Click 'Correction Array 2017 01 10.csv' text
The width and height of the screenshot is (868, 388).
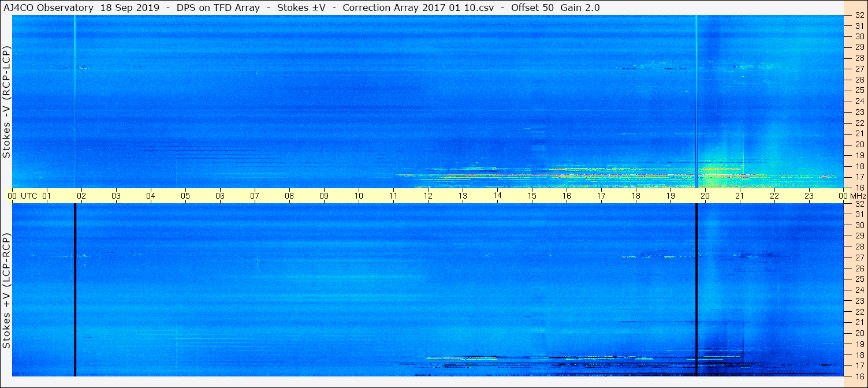click(418, 8)
